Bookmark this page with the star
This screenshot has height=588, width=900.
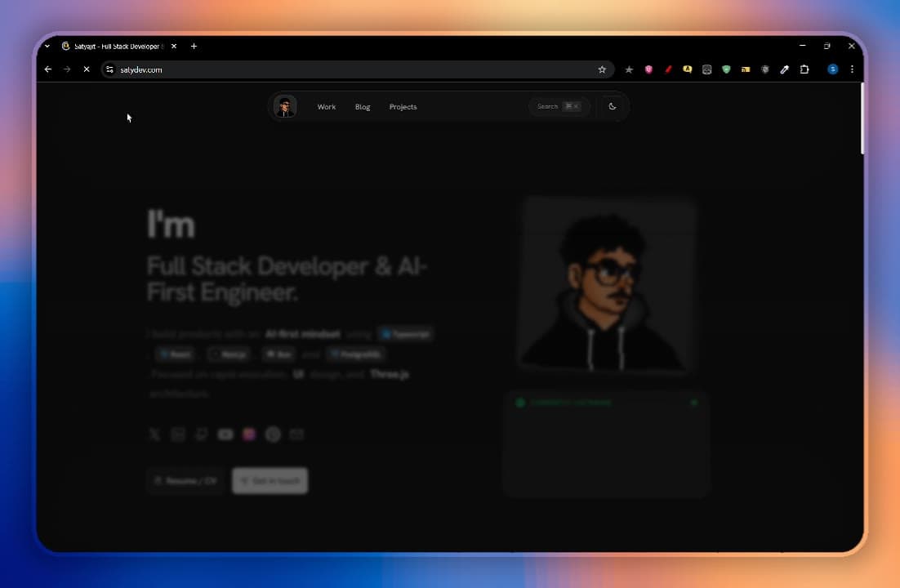coord(602,69)
